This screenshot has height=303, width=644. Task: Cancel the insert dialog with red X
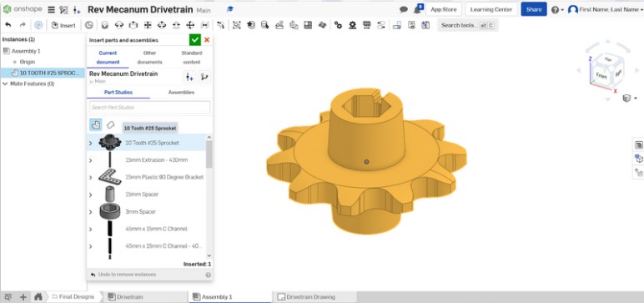pyautogui.click(x=207, y=40)
